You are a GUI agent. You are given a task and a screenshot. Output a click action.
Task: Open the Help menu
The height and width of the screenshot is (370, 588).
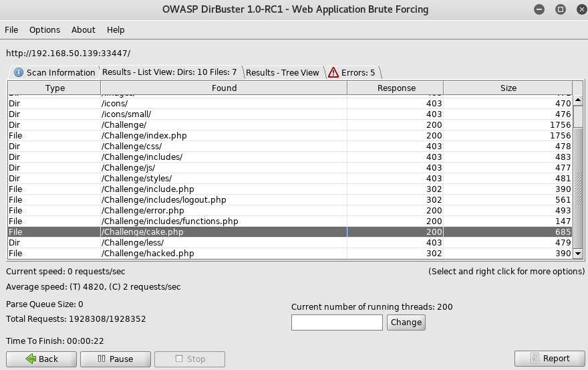tap(116, 29)
